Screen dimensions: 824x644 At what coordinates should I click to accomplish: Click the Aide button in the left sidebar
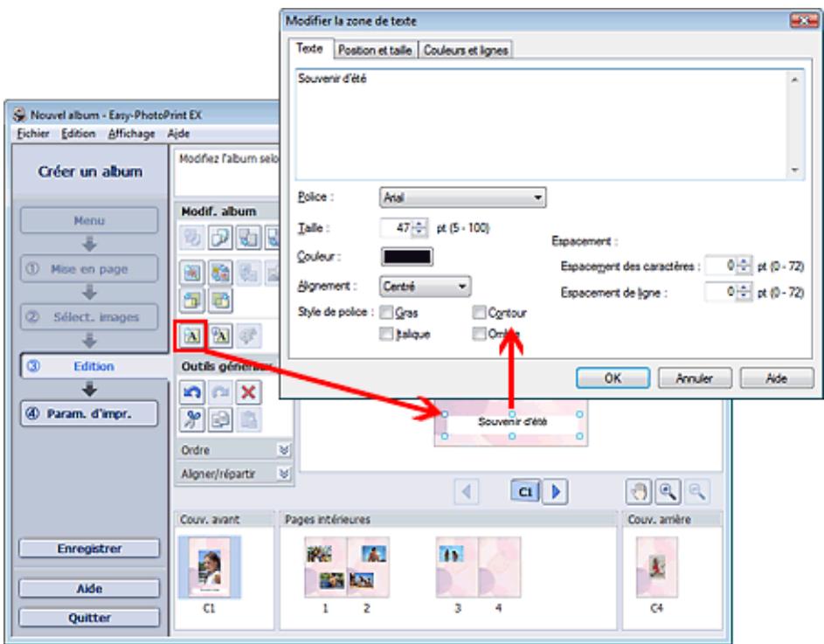click(89, 588)
